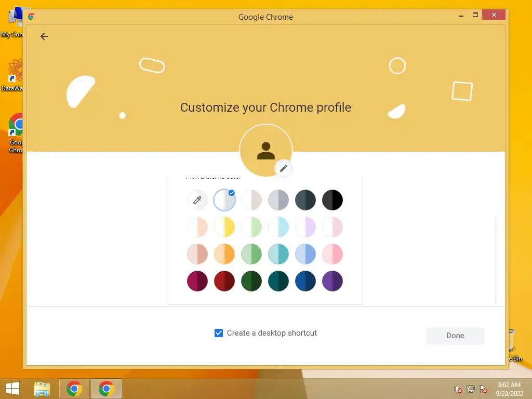Viewport: 532px width, 399px height.
Task: Minimize the Google Chrome window
Action: [461, 15]
